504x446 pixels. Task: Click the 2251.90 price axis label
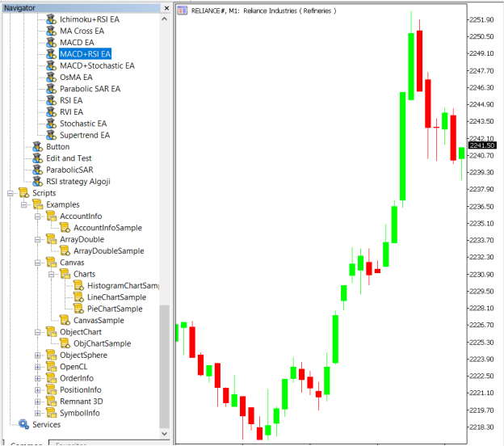coord(481,20)
